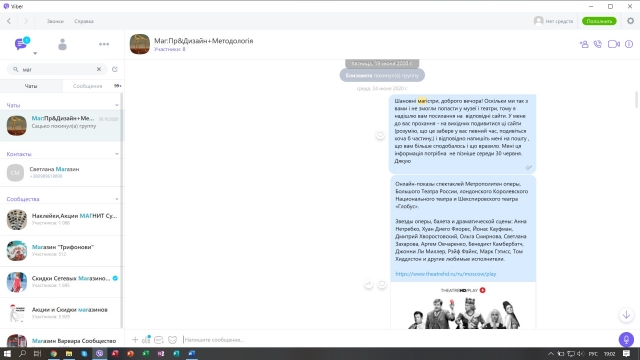Open the More three-dots menu
The image size is (640, 360).
(x=104, y=44)
